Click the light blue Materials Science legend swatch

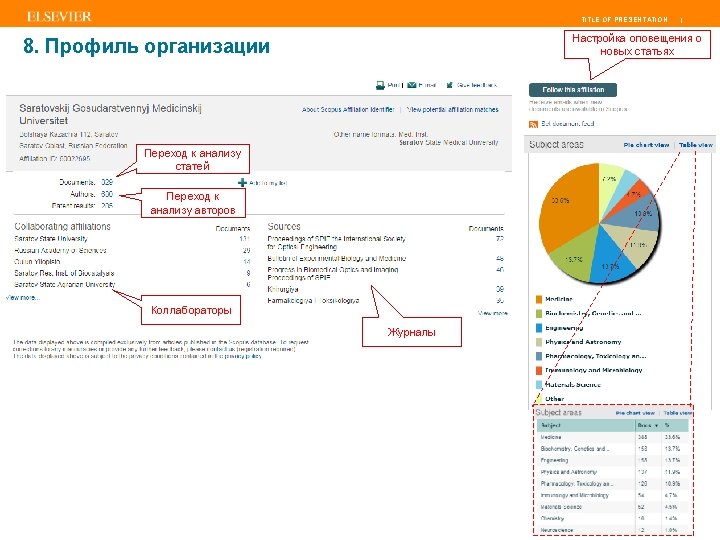pos(539,385)
